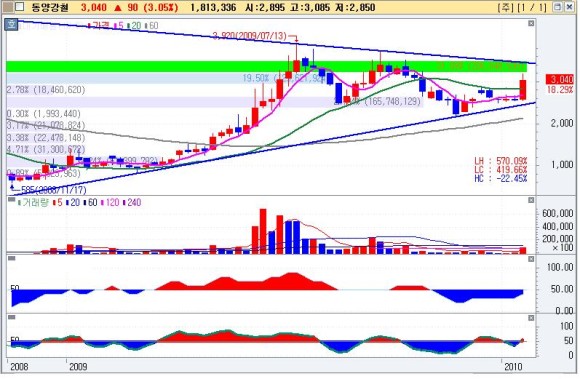Viewport: 580px width, 379px height.
Task: Click the gray handle icon of the middle oscillator panel
Action: [11, 258]
